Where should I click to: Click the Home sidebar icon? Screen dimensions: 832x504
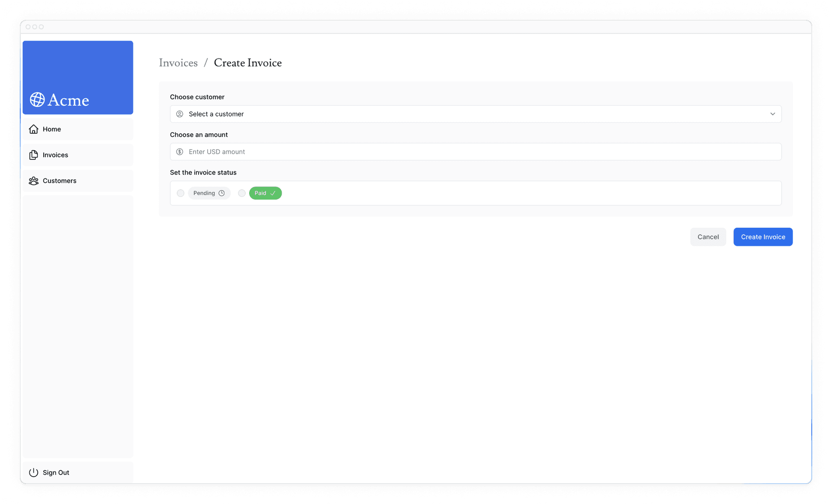coord(33,129)
